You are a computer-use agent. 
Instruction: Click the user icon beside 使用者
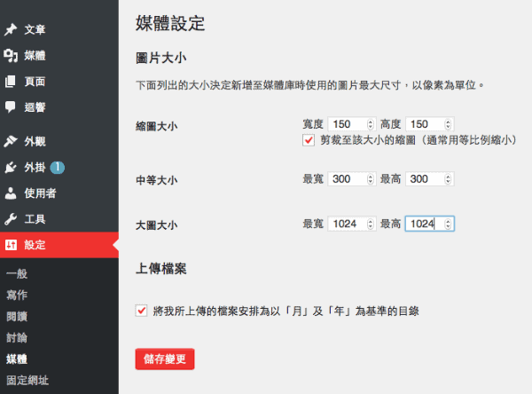[11, 193]
